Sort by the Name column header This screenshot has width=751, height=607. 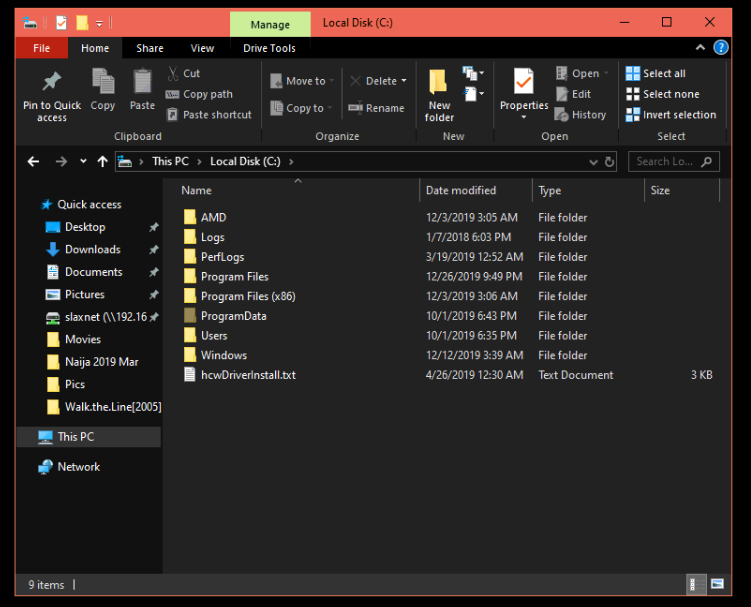click(196, 191)
